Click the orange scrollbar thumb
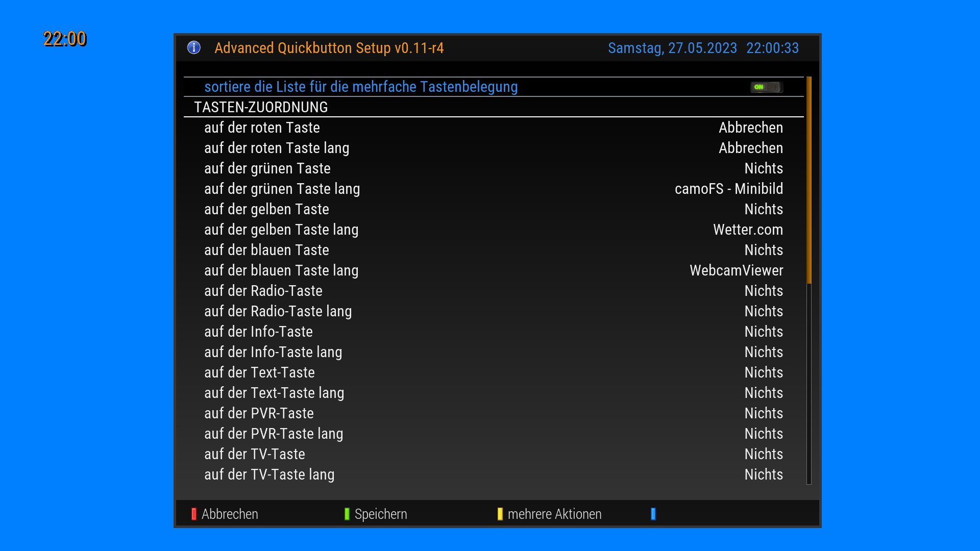 [808, 180]
